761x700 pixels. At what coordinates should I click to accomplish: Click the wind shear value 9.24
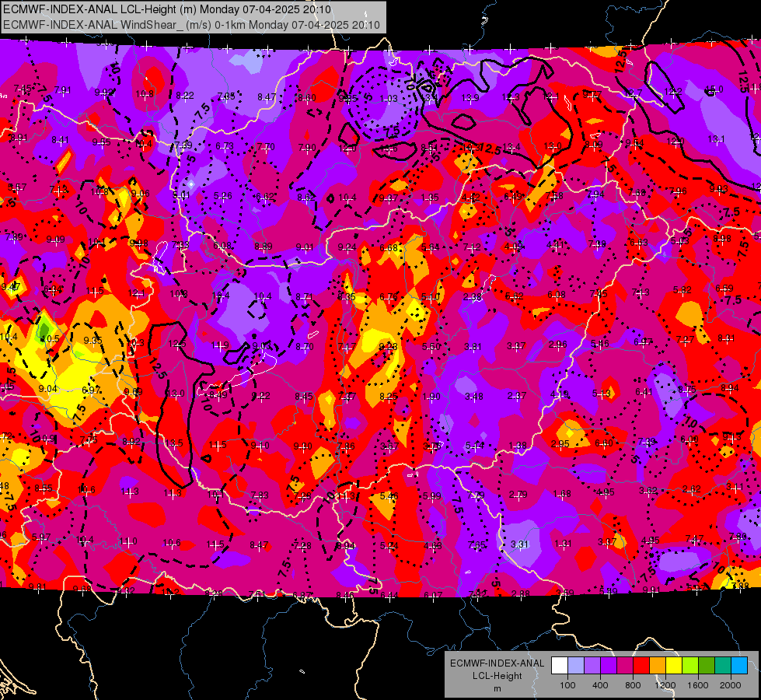point(347,247)
